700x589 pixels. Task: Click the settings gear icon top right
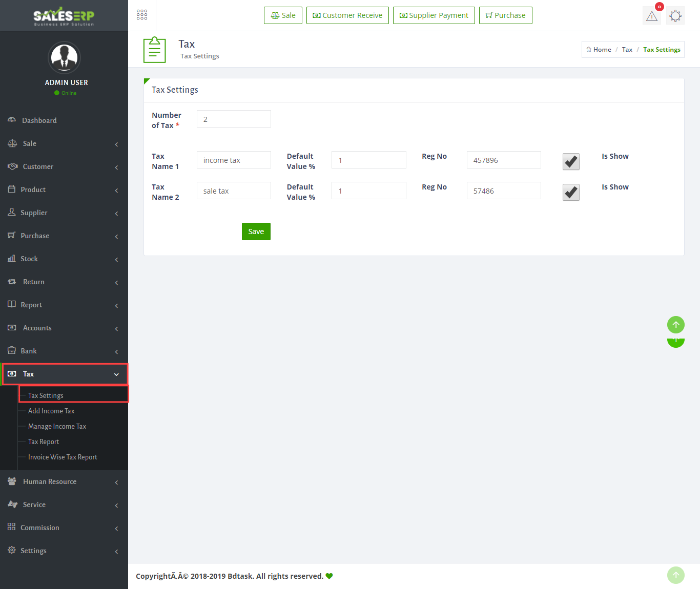point(675,16)
